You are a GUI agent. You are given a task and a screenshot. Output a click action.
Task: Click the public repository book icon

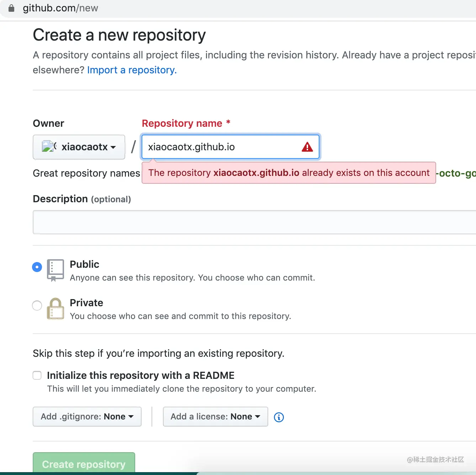(55, 270)
